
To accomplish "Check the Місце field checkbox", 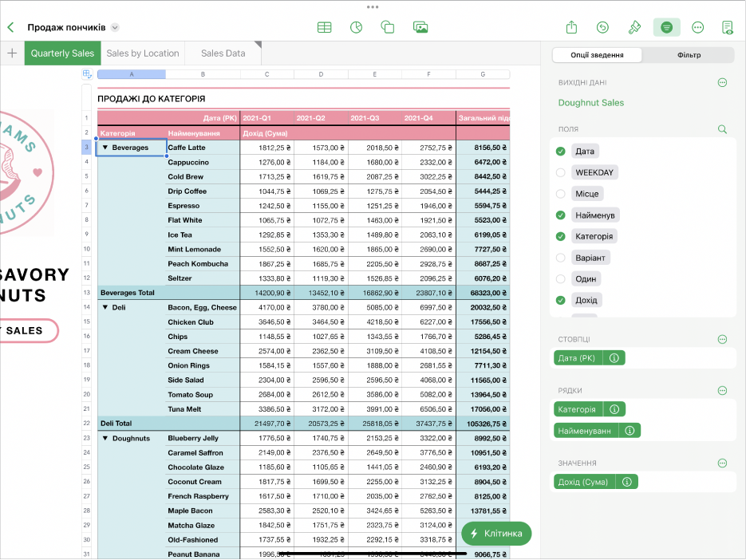I will [x=560, y=194].
